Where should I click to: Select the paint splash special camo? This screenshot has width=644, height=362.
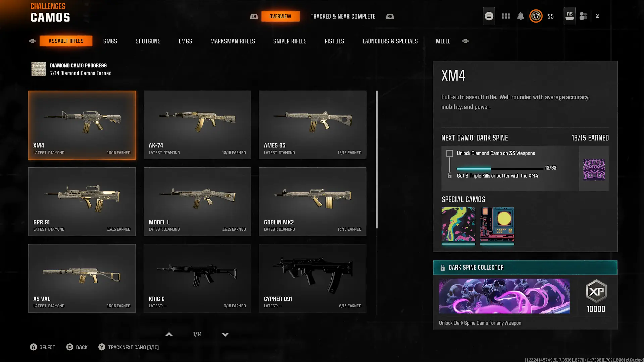[x=458, y=225]
